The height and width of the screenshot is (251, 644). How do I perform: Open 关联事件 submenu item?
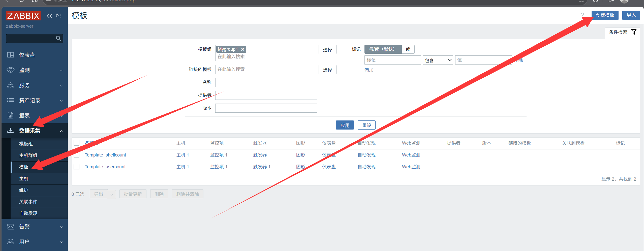[39, 202]
